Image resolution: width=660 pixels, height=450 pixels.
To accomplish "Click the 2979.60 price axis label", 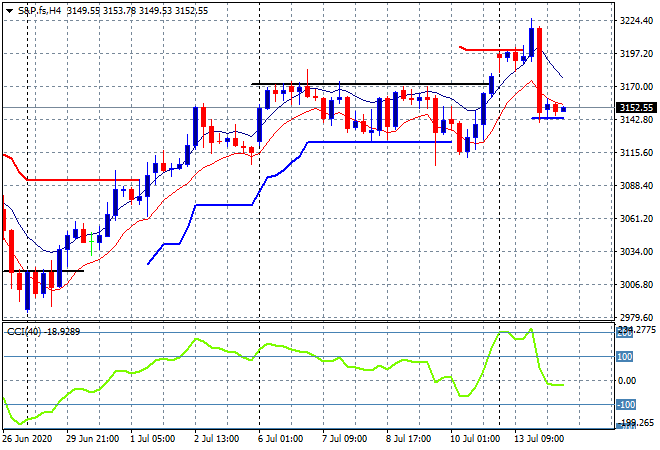I will coord(636,317).
